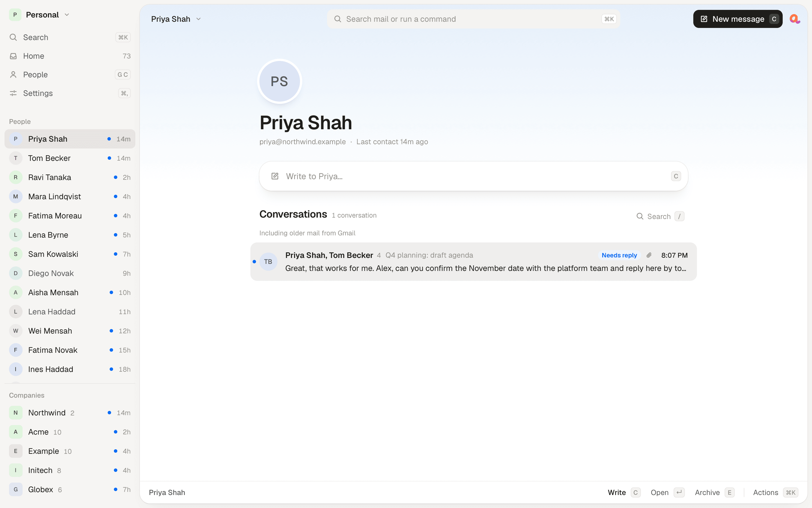Screen dimensions: 812x508
Task: Click Archive in the bottom action bar
Action: 715,492
